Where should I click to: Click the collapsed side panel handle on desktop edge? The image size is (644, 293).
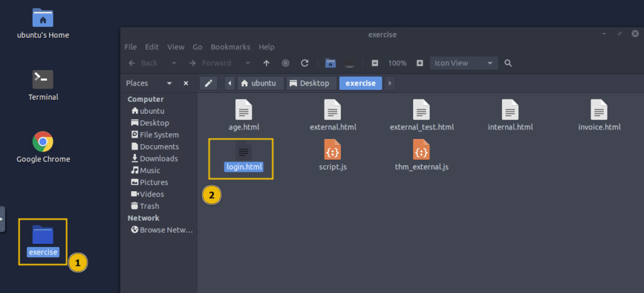3,219
